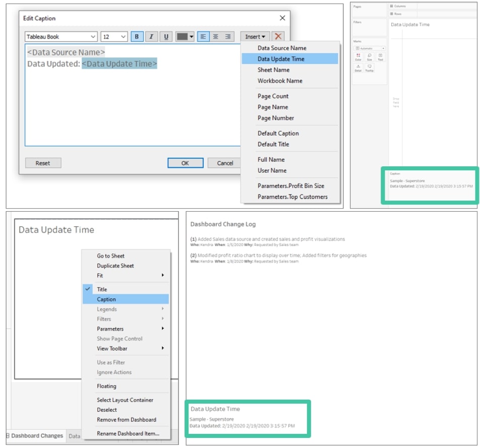
Task: Confirm with the OK button
Action: point(185,163)
